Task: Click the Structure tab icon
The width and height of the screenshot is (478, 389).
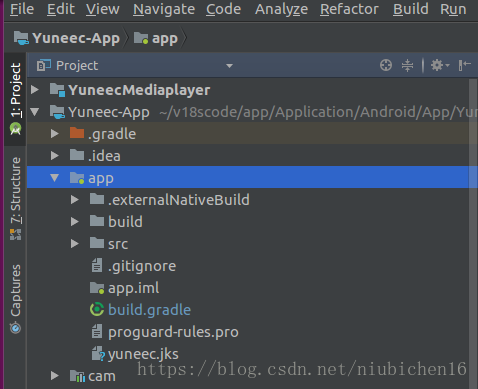Action: point(15,234)
